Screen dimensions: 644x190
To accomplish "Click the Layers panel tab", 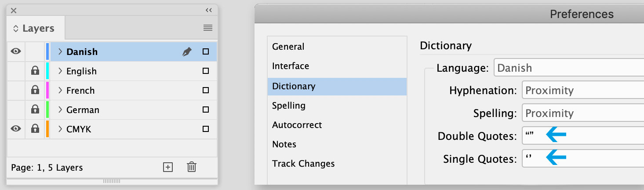I will (x=35, y=29).
